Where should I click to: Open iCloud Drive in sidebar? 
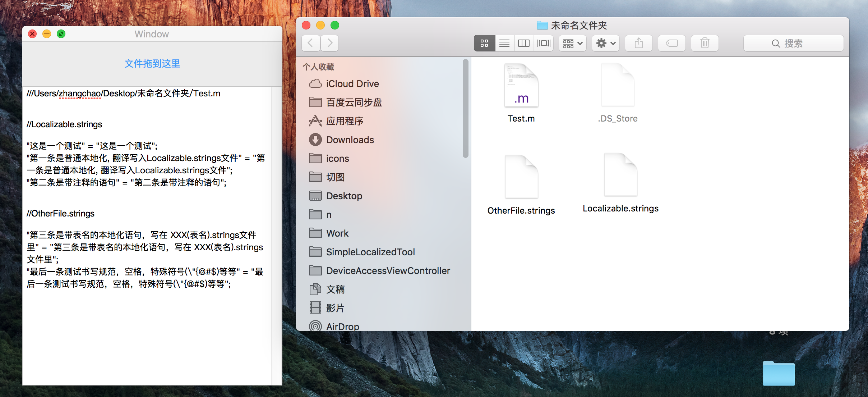click(x=352, y=84)
